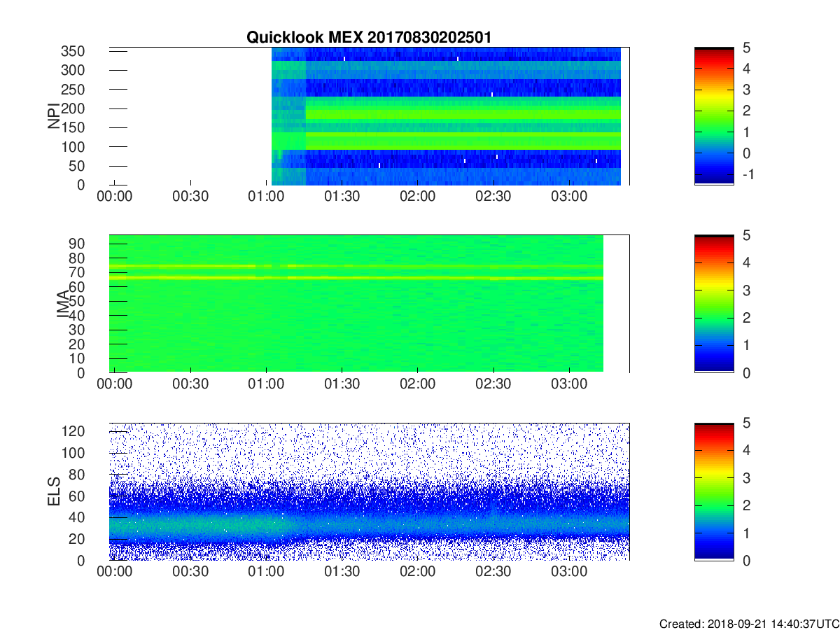
Task: Click the ELS panel colorbar gradient
Action: [714, 491]
